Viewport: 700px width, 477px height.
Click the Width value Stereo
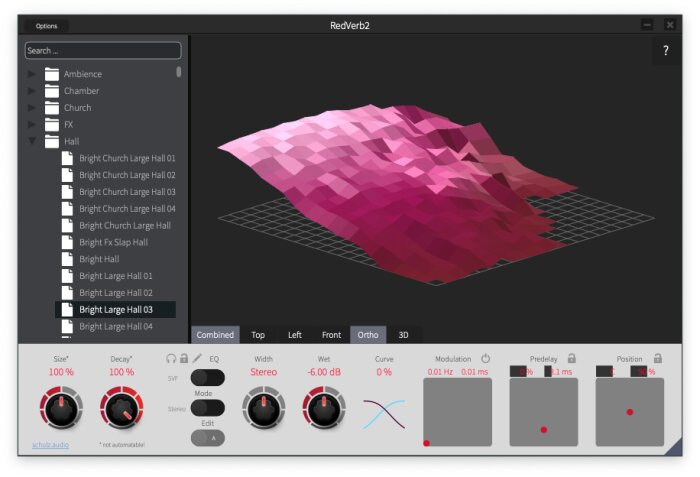click(263, 372)
